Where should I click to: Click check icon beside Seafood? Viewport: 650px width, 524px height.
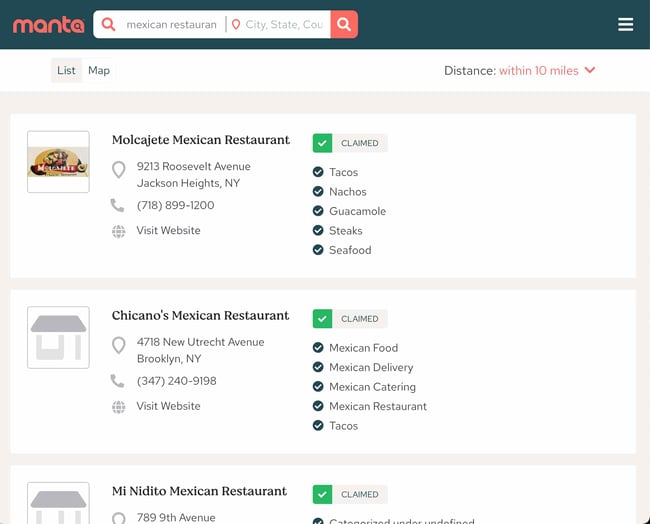pos(318,250)
